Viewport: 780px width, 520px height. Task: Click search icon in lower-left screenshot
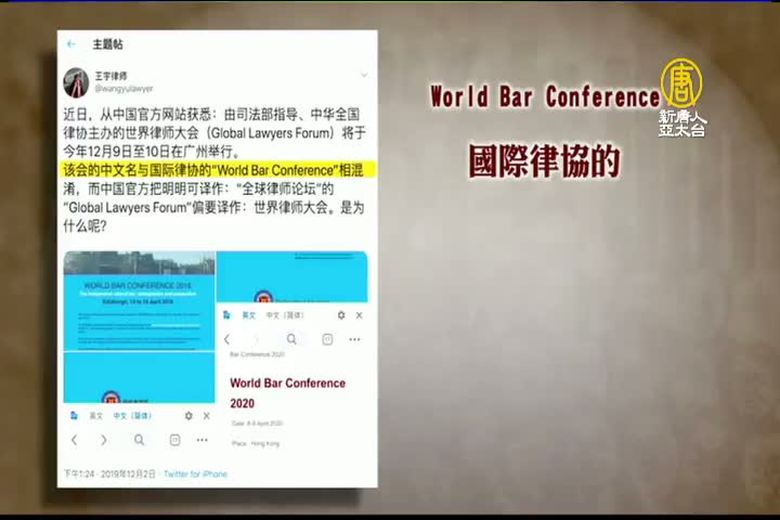[139, 440]
